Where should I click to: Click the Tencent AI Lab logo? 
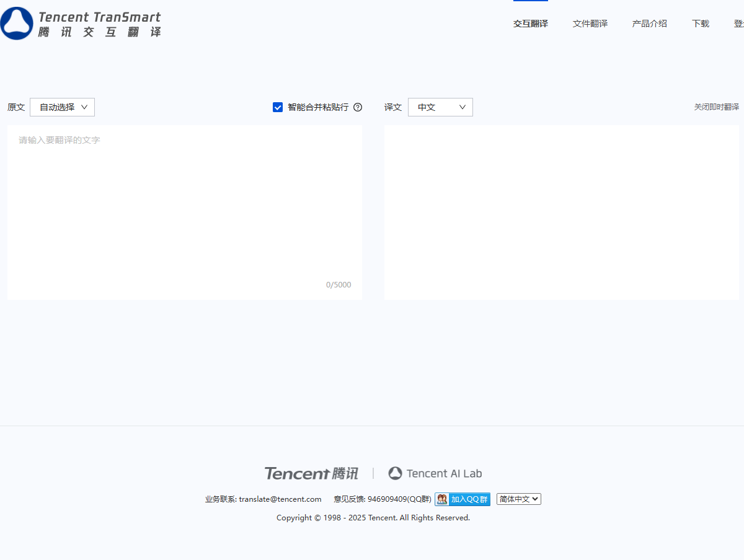(x=435, y=473)
